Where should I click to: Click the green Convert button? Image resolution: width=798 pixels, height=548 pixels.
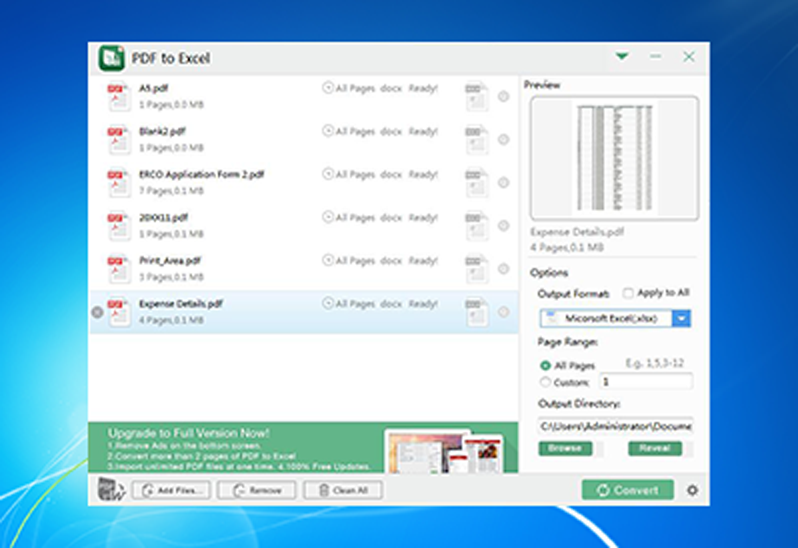[628, 490]
